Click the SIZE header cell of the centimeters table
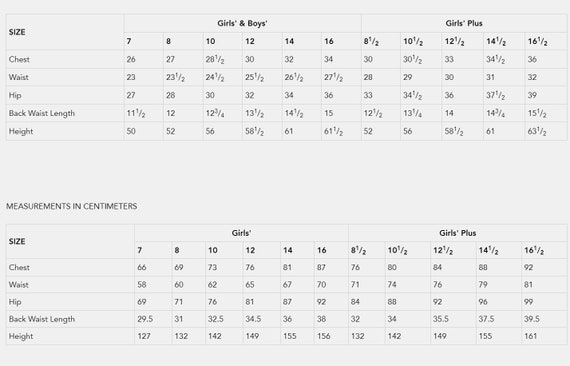Viewport: 570px width, 366px height. click(x=17, y=242)
